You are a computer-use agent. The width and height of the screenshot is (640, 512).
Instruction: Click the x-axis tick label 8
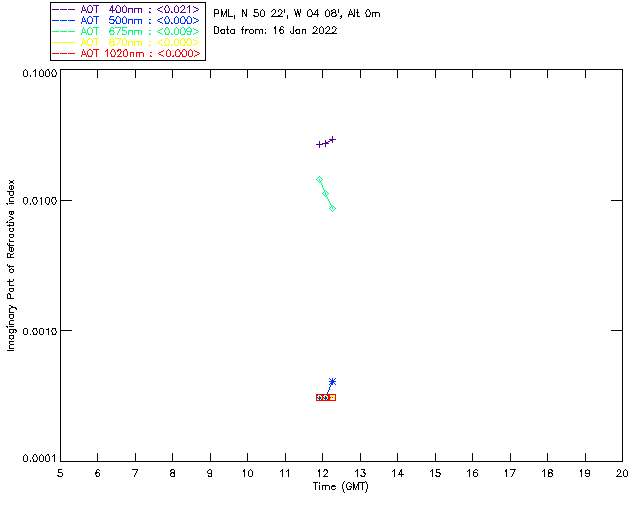pyautogui.click(x=173, y=473)
